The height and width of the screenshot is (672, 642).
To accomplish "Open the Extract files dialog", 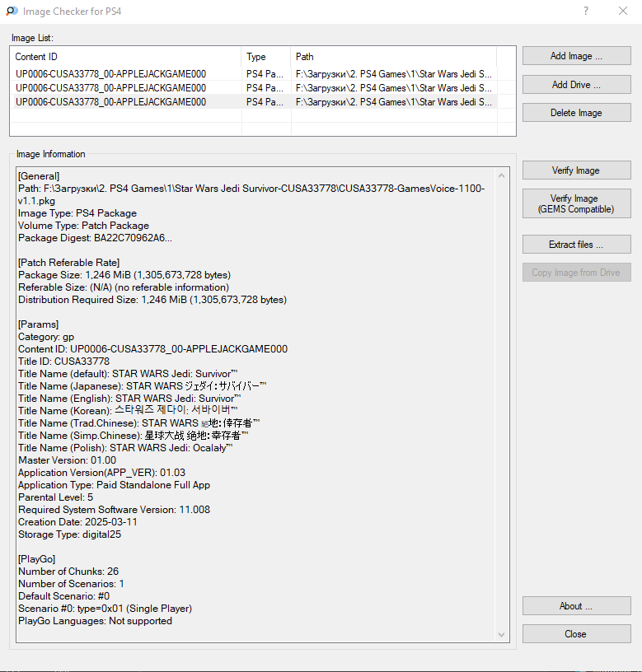I will 576,245.
